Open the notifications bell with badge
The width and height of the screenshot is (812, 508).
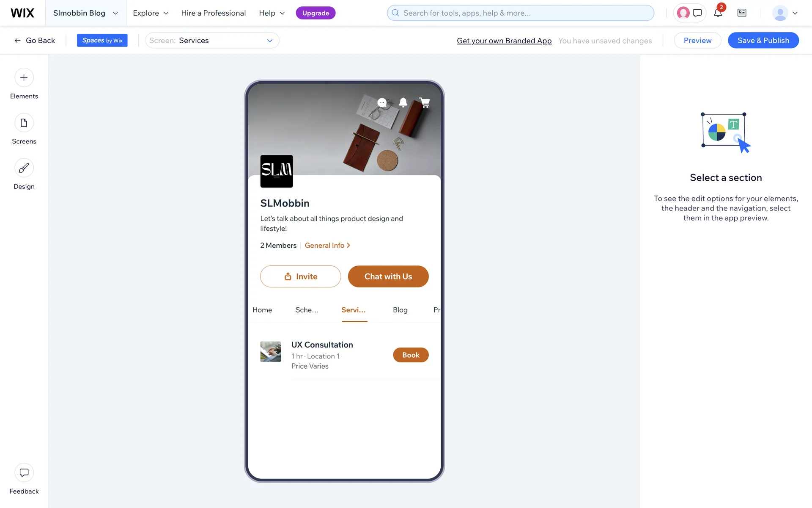coord(718,13)
